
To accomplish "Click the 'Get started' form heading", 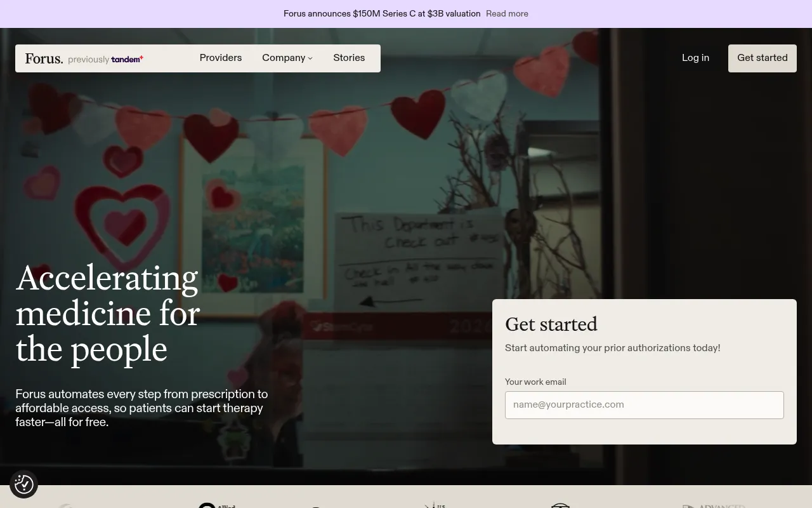I will point(551,324).
